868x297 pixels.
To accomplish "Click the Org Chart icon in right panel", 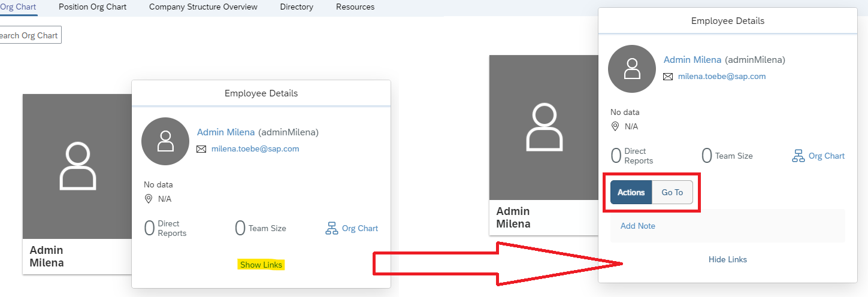I will pyautogui.click(x=798, y=156).
